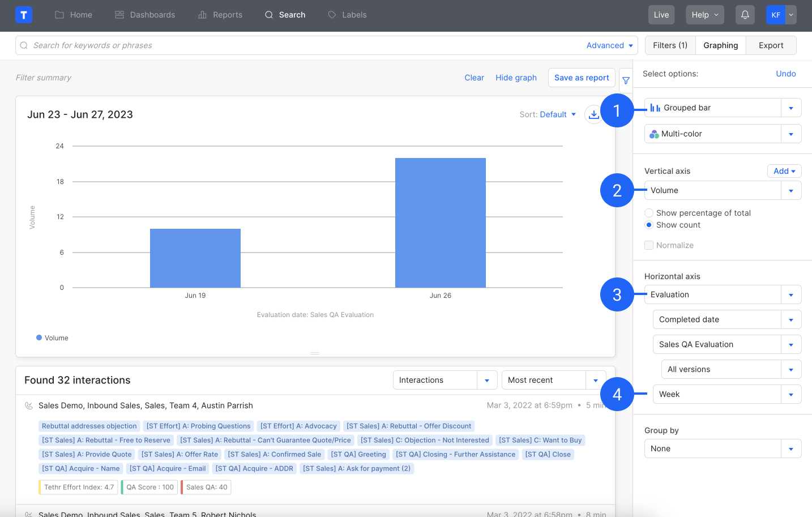This screenshot has width=812, height=517.
Task: Click the [ST QA] Close tag
Action: [x=548, y=454]
